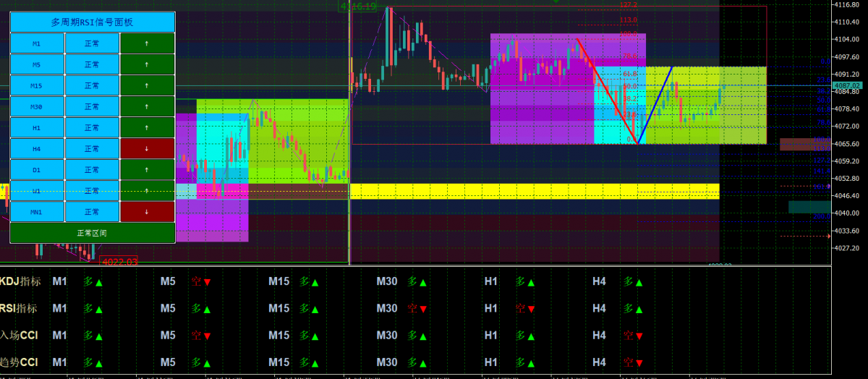This screenshot has width=868, height=379.
Task: Click H4 label in 趋势CCI row
Action: [599, 362]
